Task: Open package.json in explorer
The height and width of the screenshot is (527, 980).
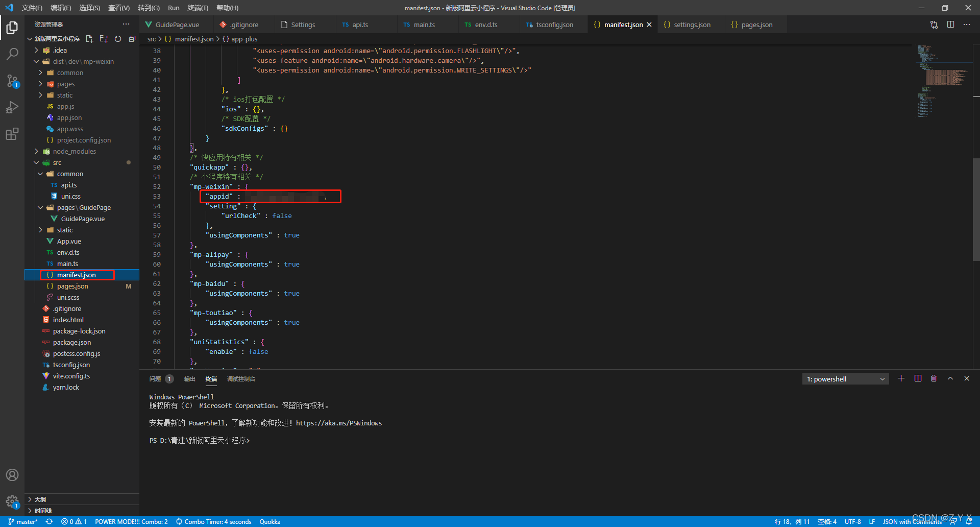Action: 72,342
